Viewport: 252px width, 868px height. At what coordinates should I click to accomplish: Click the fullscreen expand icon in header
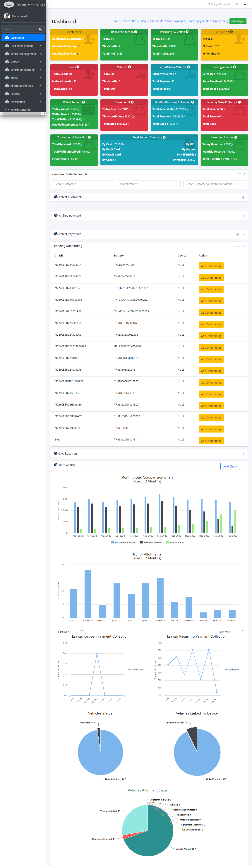236,4
